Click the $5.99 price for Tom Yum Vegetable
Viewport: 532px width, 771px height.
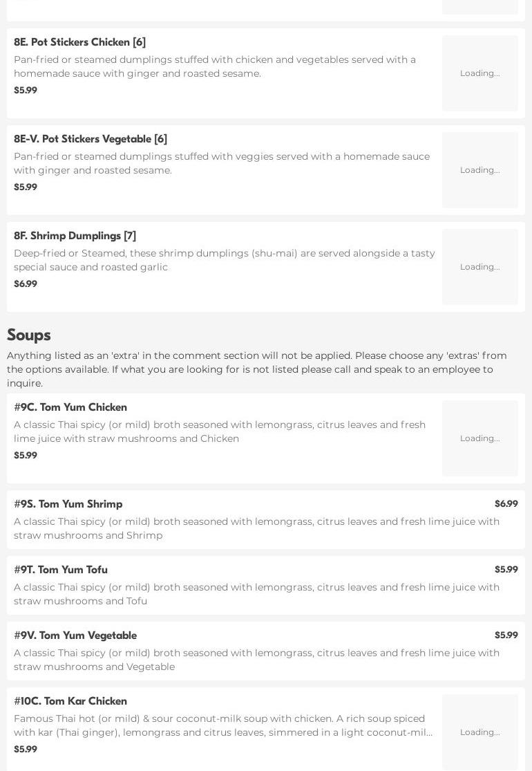pos(506,635)
